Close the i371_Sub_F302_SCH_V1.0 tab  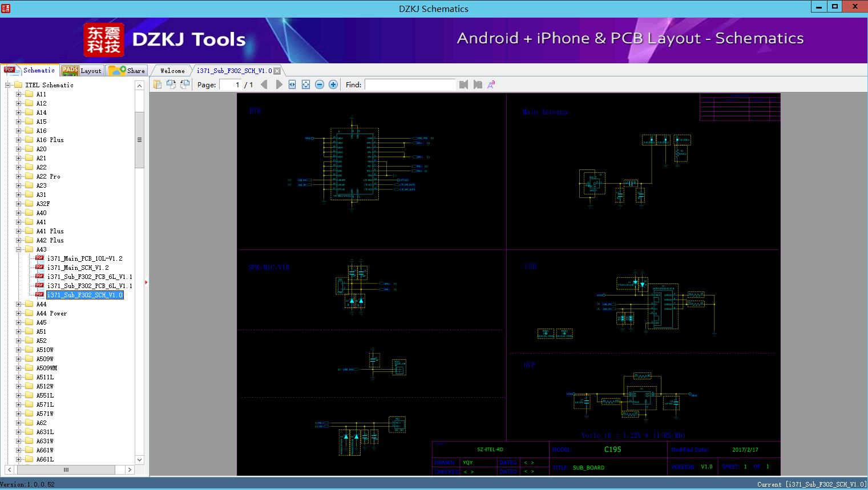tap(277, 71)
